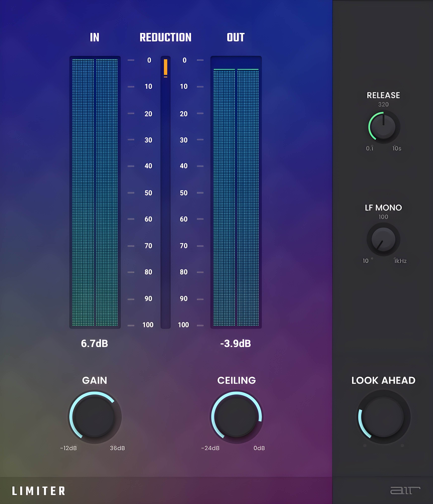Click the AIR logo icon
The width and height of the screenshot is (433, 504).
coord(405,490)
